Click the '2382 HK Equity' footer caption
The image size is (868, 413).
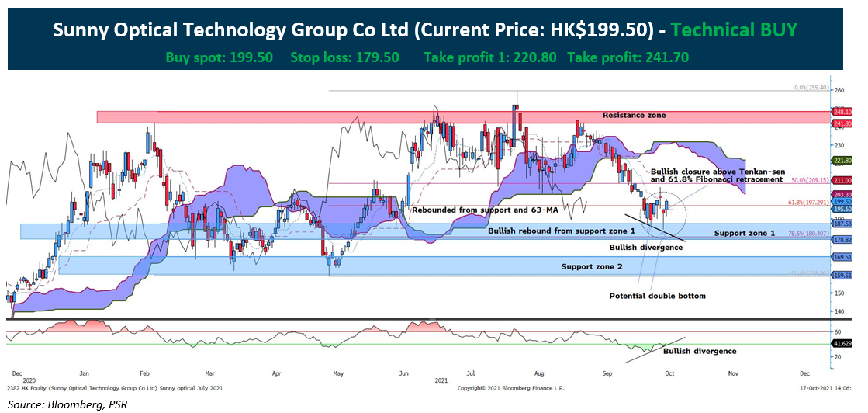115,389
